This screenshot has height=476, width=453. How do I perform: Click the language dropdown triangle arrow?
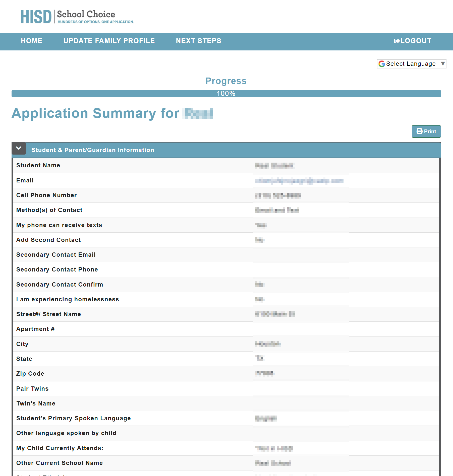tap(443, 64)
